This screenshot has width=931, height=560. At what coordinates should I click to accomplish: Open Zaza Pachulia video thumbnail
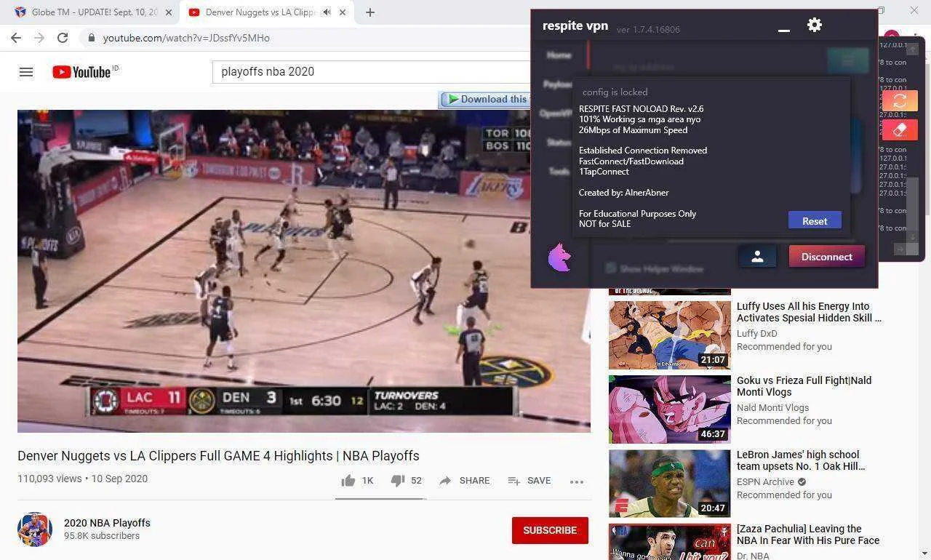(x=670, y=542)
